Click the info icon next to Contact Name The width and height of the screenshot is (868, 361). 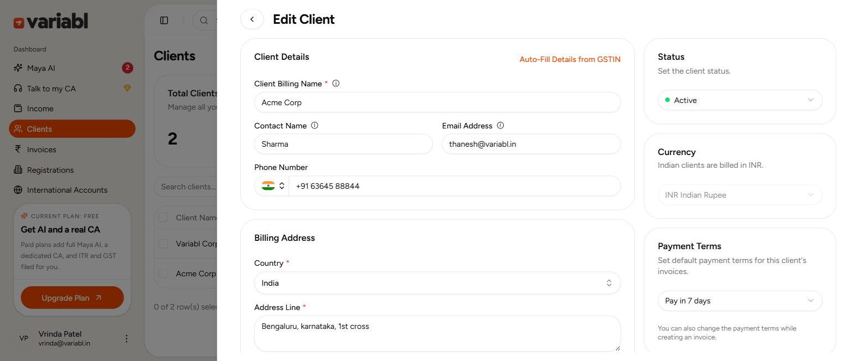coord(315,126)
